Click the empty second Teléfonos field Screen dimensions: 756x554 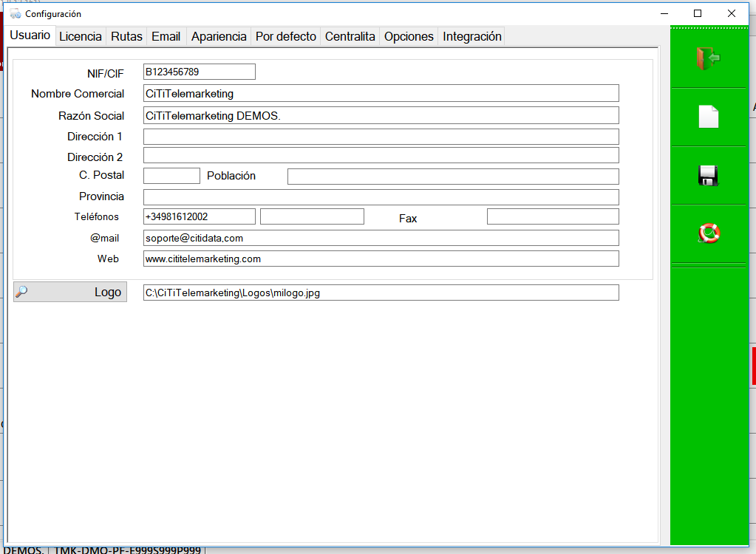[x=312, y=216]
